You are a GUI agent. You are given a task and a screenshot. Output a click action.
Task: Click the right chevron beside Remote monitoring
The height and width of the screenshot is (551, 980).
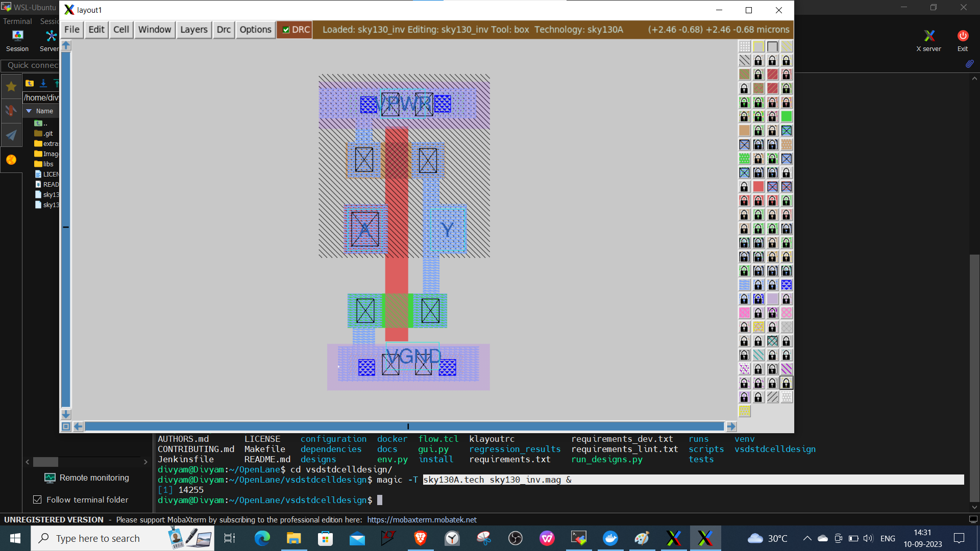click(145, 462)
